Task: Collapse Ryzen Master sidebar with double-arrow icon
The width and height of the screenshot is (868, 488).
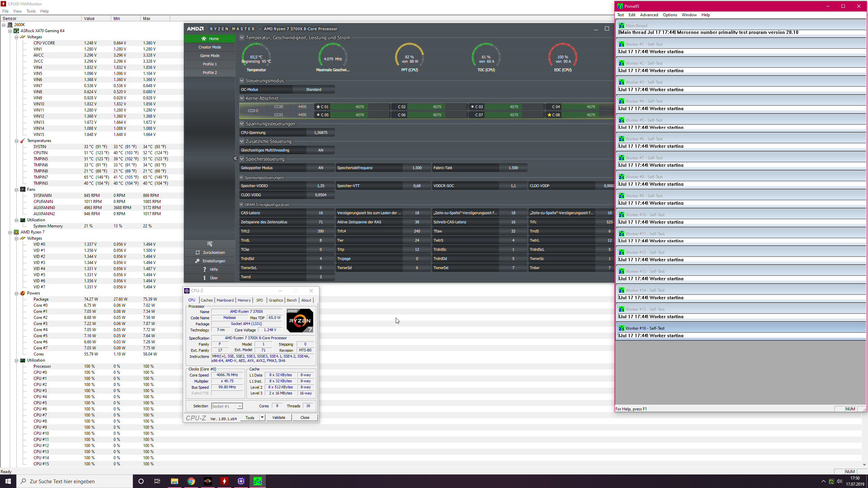Action: (235, 158)
